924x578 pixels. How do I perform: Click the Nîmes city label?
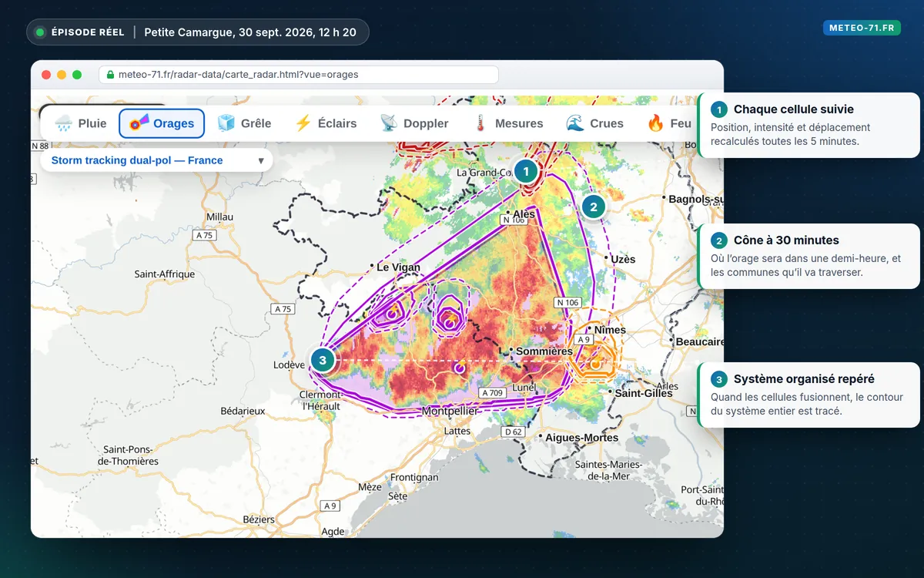coord(610,330)
